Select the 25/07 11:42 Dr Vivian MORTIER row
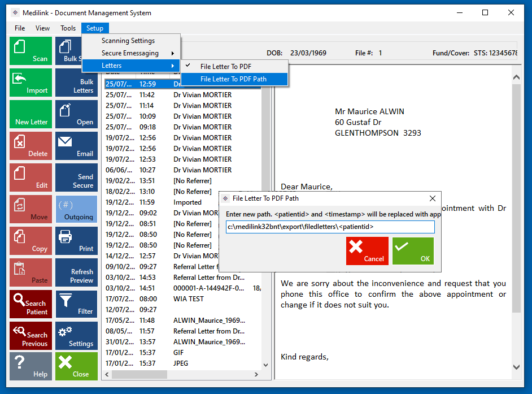This screenshot has height=394, width=532. [x=182, y=95]
